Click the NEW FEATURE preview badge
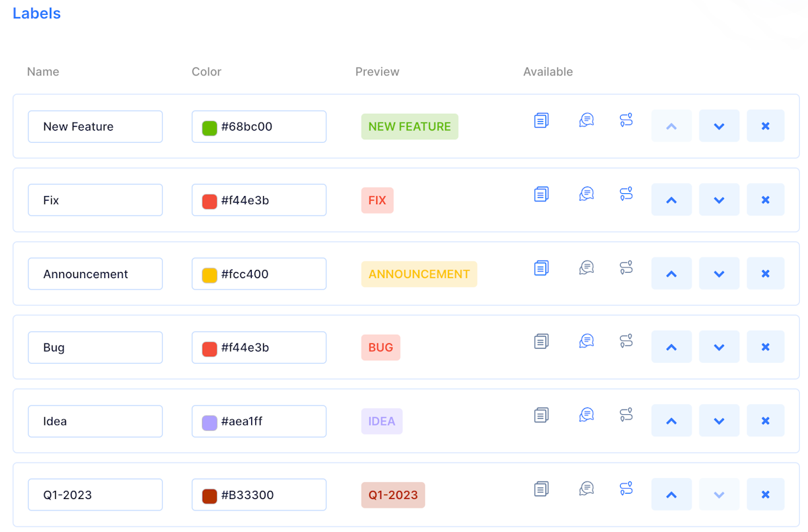This screenshot has width=808, height=532. [409, 127]
